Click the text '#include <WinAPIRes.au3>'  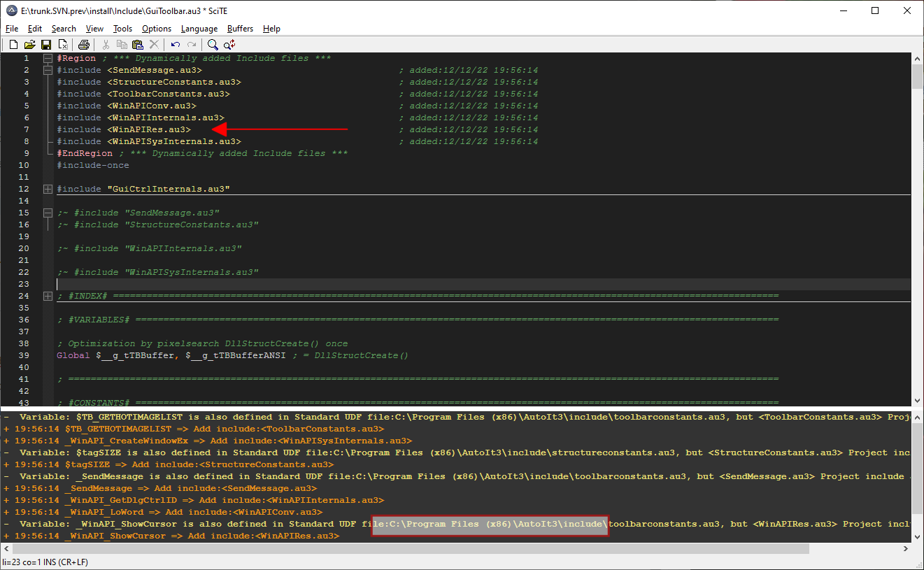[x=124, y=130]
